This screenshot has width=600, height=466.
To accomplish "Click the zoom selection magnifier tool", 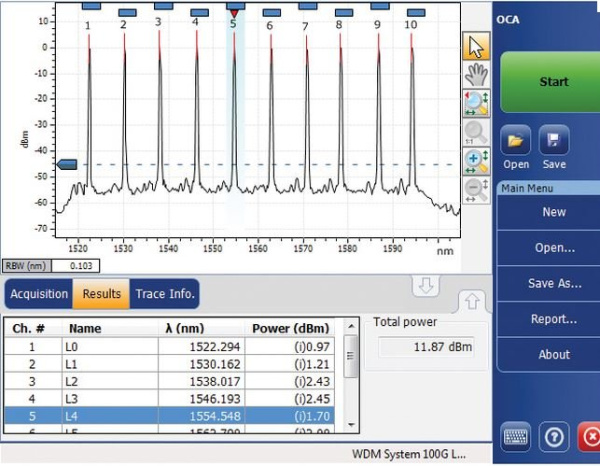I will tap(476, 103).
